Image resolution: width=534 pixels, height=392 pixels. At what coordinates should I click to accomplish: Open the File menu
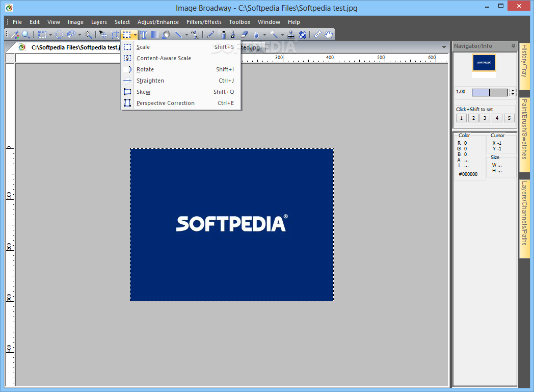point(17,22)
